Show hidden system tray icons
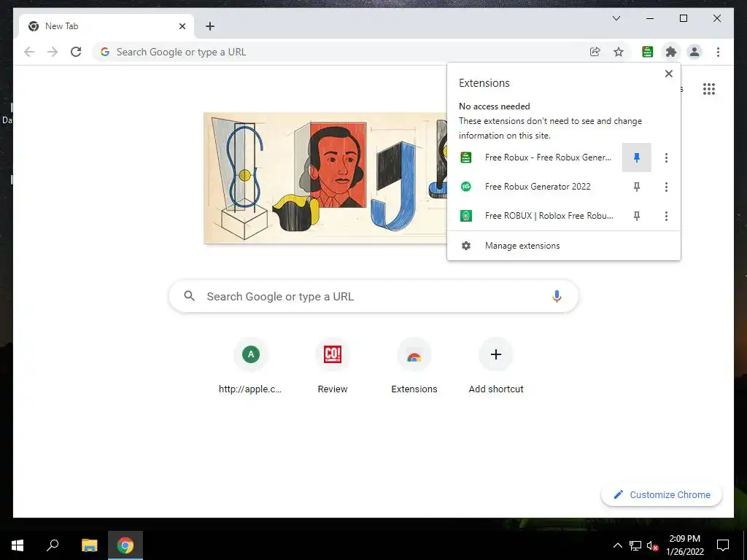Screen dimensions: 747x560 point(617,545)
